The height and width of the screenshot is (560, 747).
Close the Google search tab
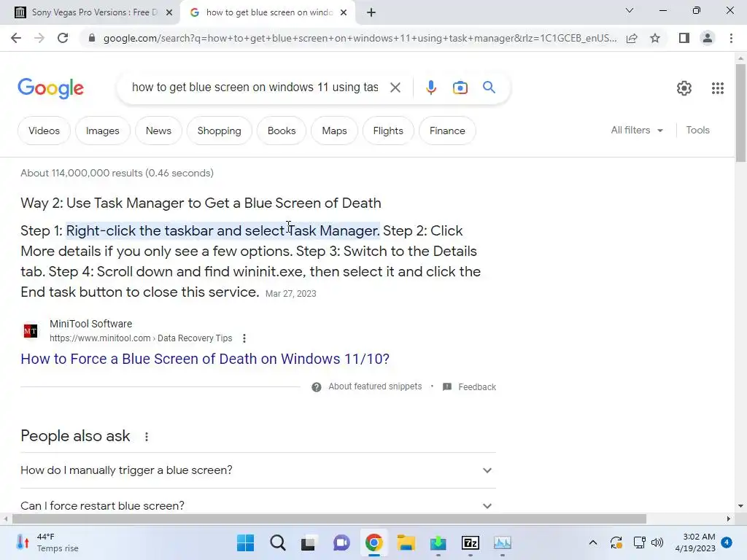click(x=344, y=13)
